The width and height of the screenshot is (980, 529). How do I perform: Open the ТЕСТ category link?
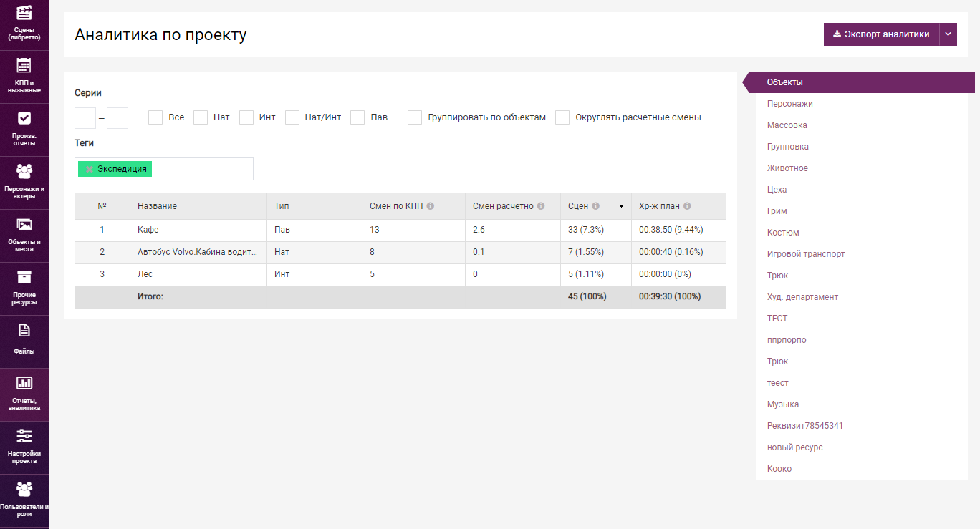(x=777, y=319)
